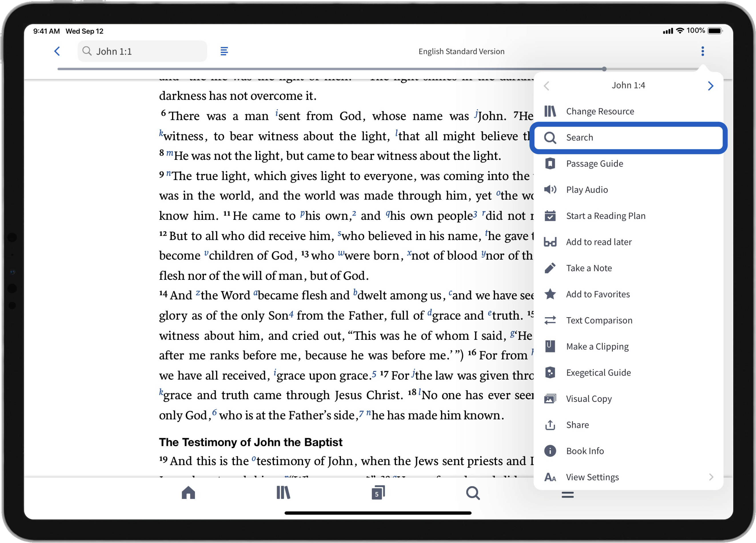Screen dimensions: 756x543
Task: Open the Passage Guide menu entry
Action: (x=628, y=164)
